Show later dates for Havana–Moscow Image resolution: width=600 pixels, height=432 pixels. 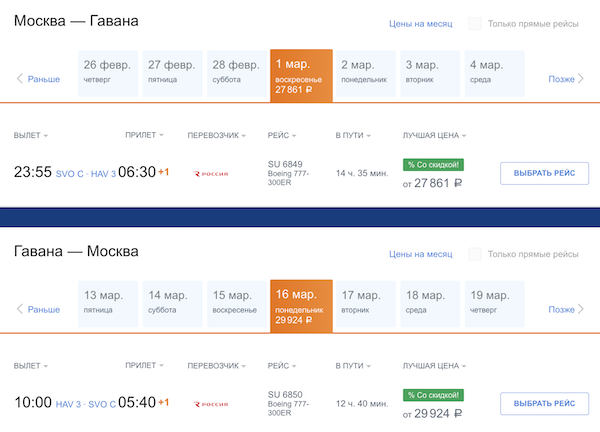(565, 309)
